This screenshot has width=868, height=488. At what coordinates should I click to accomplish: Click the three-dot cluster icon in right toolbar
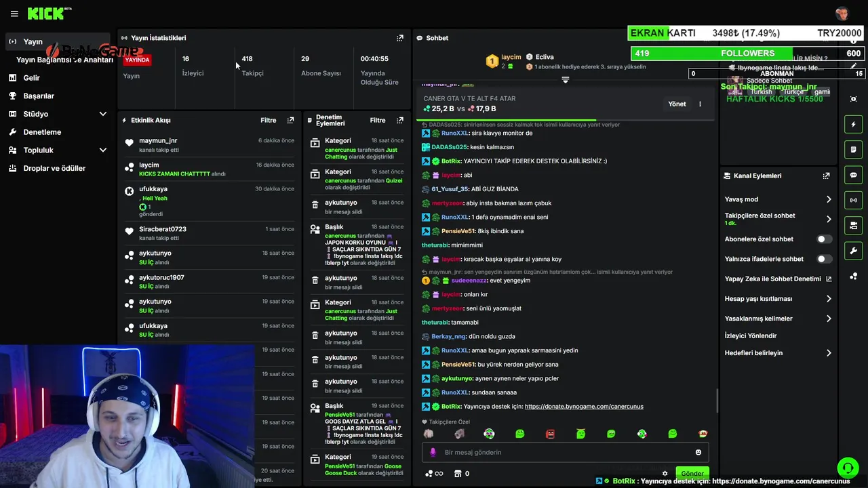(853, 276)
